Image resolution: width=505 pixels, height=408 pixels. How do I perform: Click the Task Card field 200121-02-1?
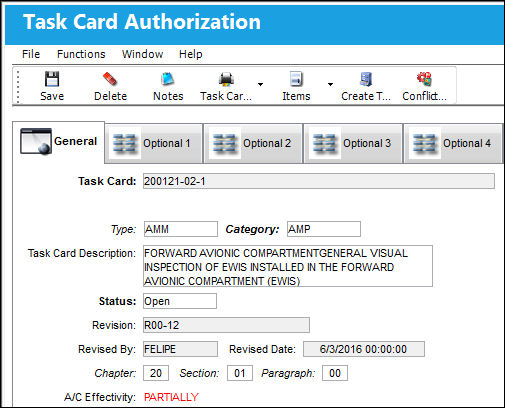click(319, 181)
